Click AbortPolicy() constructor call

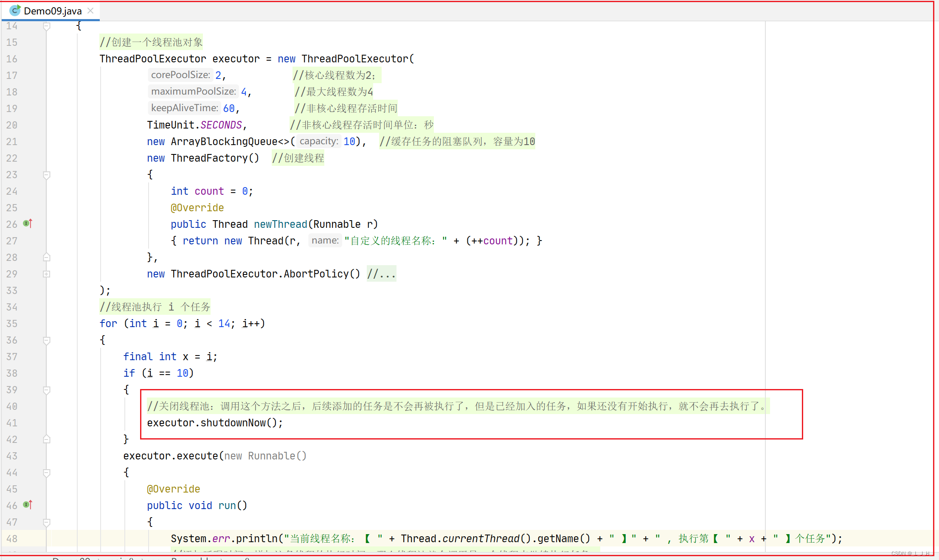point(322,274)
